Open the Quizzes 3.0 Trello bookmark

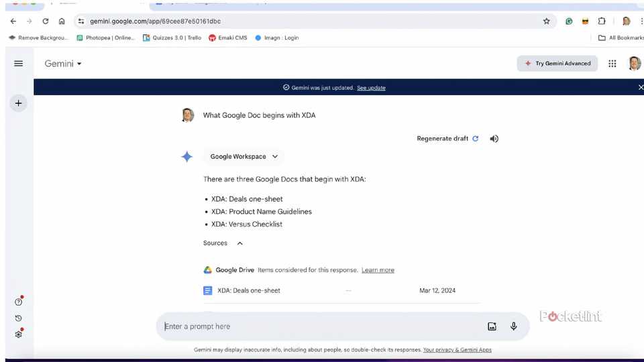click(x=172, y=38)
